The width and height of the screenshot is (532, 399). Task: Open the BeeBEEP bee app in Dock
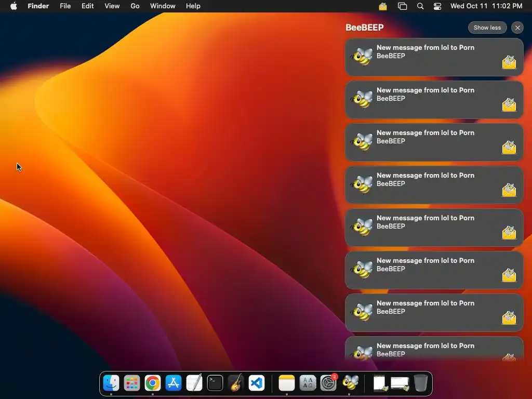(x=350, y=383)
